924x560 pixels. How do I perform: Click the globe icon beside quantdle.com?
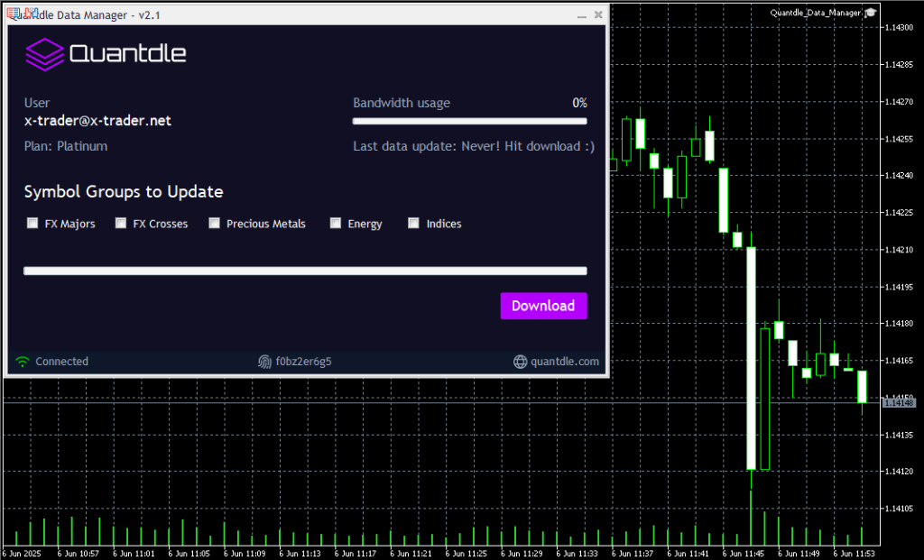tap(520, 362)
